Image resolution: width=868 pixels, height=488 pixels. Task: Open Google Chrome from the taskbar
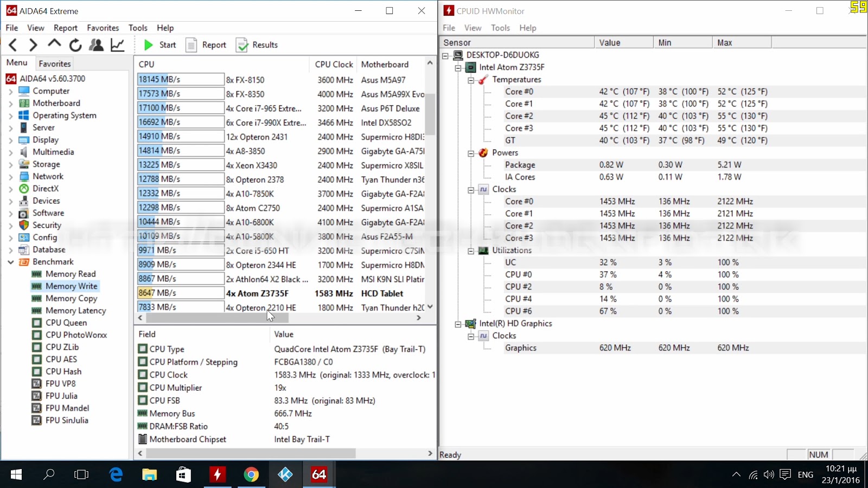point(251,474)
